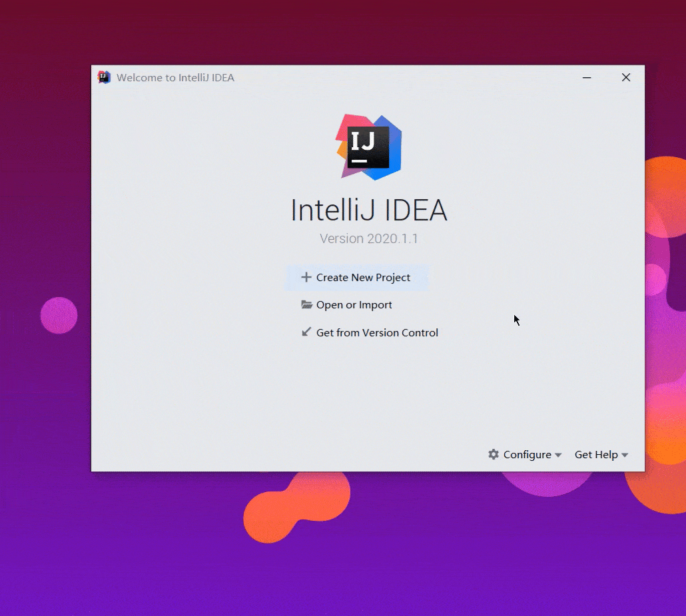Click the large IntelliJ IDEA logo
Screen dimensions: 686x616
[x=369, y=147]
